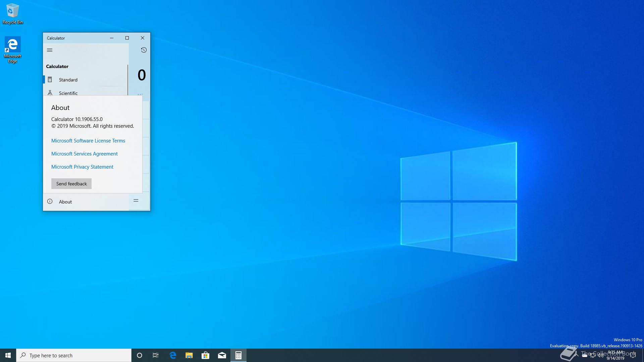Open Microsoft Store from the taskbar
The height and width of the screenshot is (362, 644).
(x=206, y=355)
